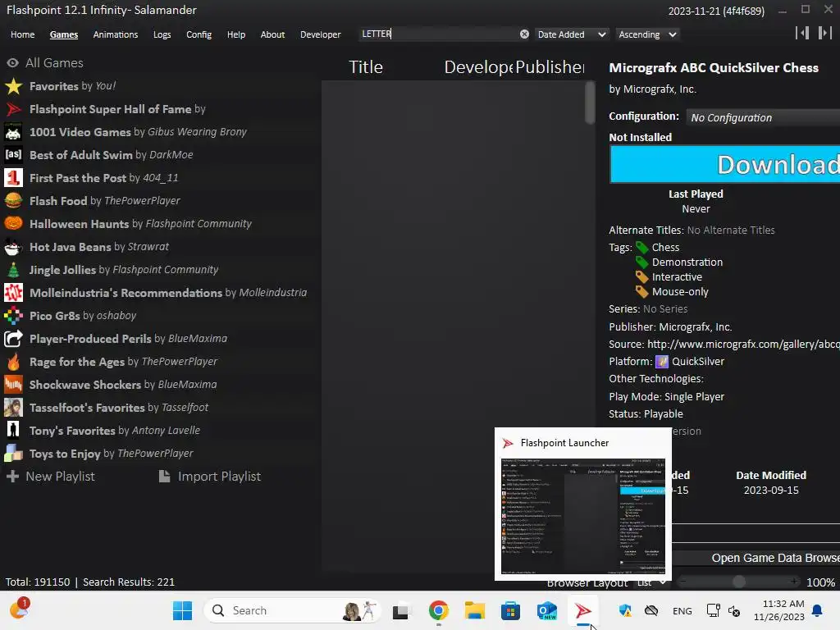Toggle the All Games eye icon
This screenshot has height=630, width=840.
click(13, 63)
